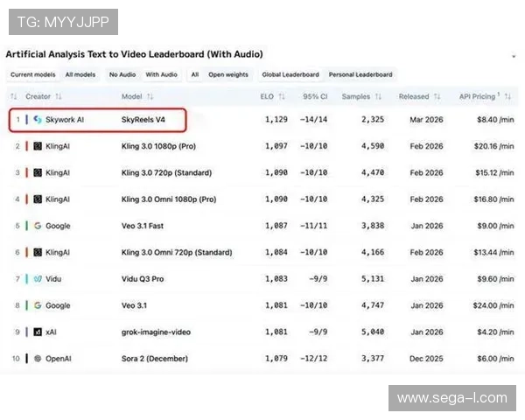Click the KlingAI logo in the rank 2 row
The image size is (525, 420).
[x=38, y=146]
